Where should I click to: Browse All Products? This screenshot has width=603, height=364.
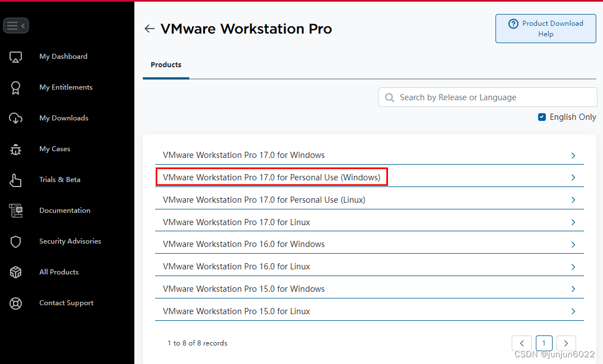(59, 272)
